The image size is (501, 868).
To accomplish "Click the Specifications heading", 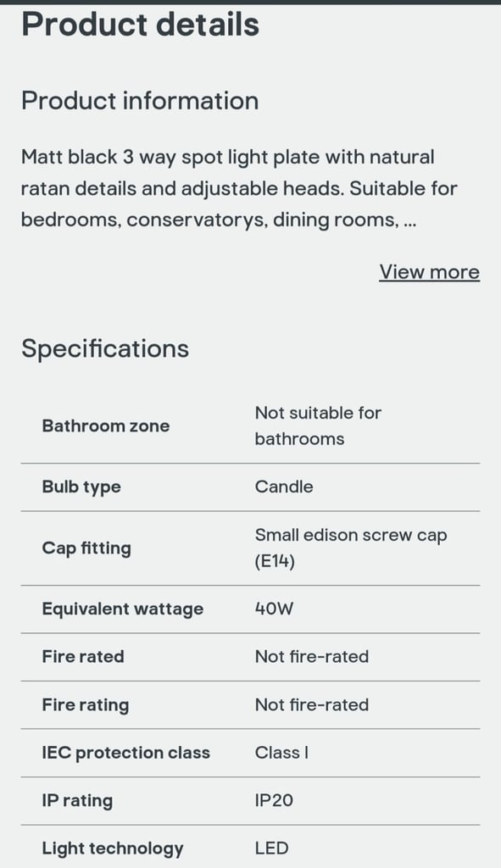I will tap(105, 348).
